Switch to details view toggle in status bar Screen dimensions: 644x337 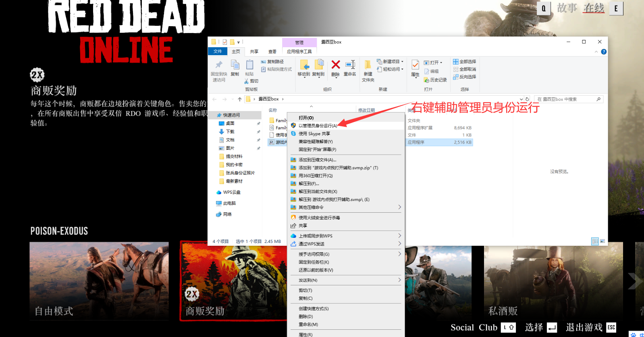click(x=595, y=241)
